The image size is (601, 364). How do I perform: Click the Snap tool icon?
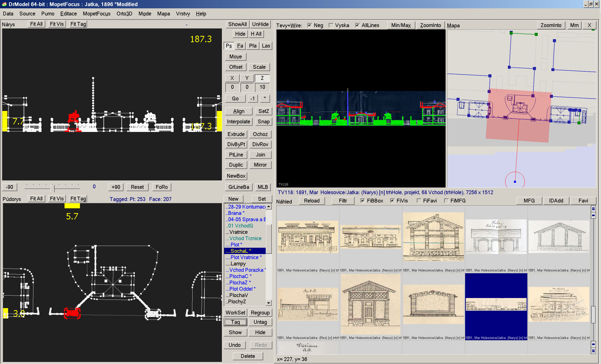tap(263, 122)
